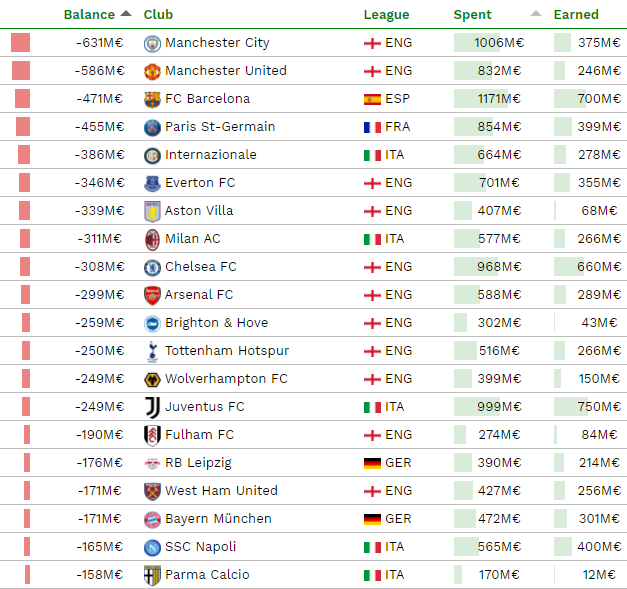Toggle sort arrow beside Spent column
This screenshot has width=627, height=589.
(x=536, y=14)
